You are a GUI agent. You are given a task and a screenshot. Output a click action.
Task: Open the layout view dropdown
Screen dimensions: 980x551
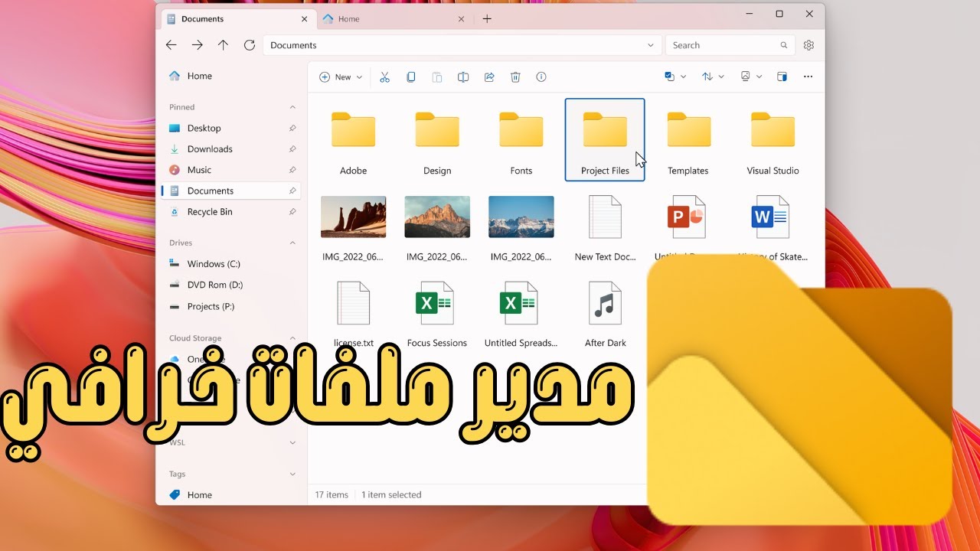tap(751, 77)
